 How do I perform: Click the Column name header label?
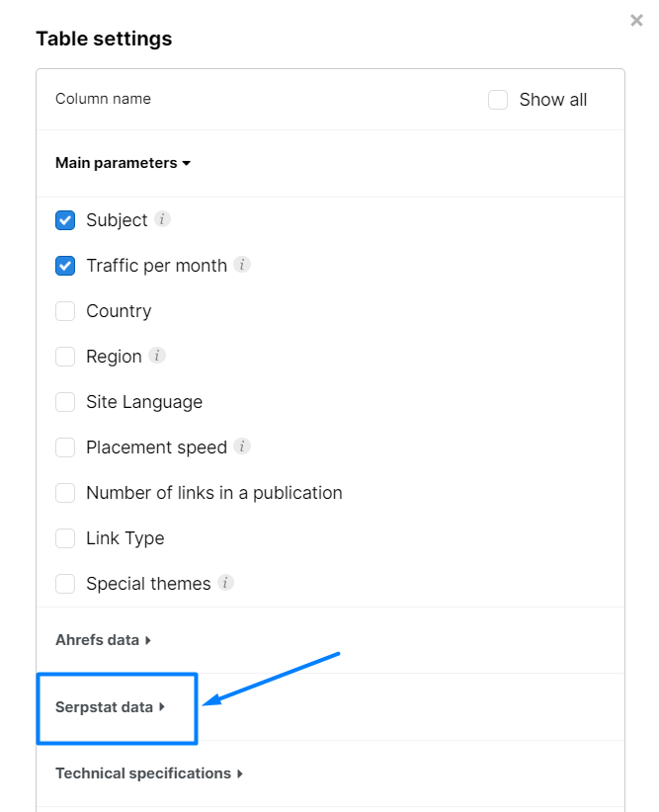102,98
